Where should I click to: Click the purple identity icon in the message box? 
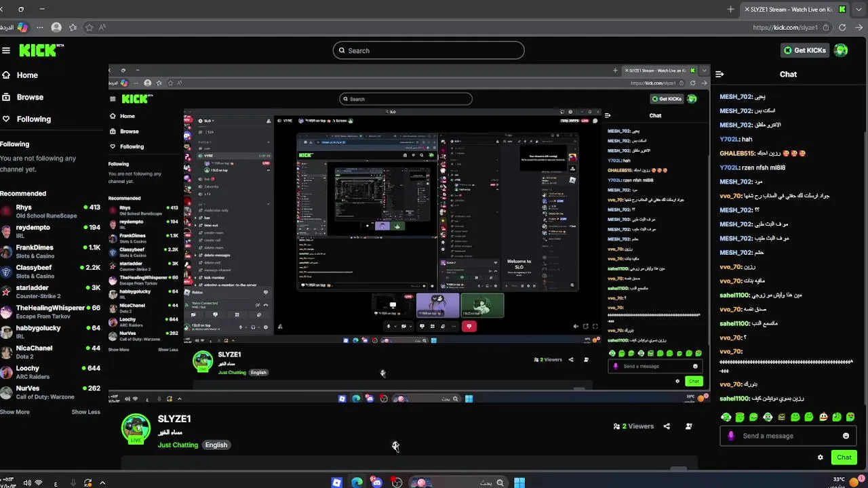coord(731,436)
